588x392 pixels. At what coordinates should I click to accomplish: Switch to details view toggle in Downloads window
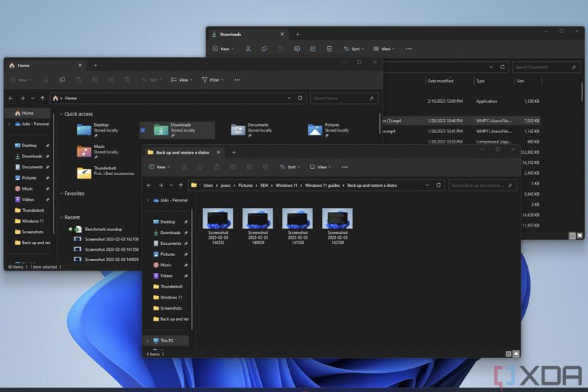[x=573, y=235]
